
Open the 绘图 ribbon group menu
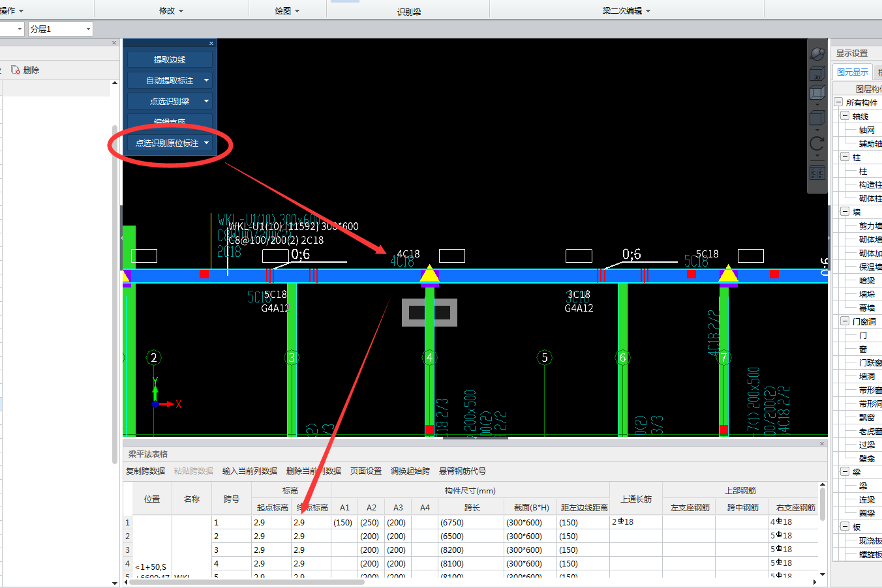tap(287, 10)
